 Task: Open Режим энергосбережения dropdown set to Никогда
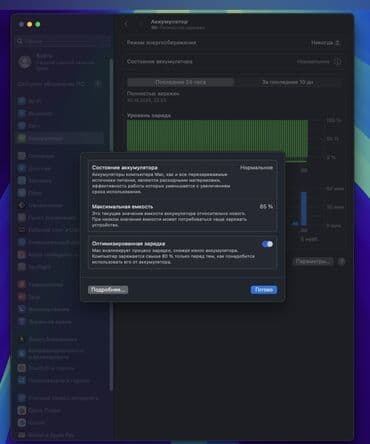(325, 43)
